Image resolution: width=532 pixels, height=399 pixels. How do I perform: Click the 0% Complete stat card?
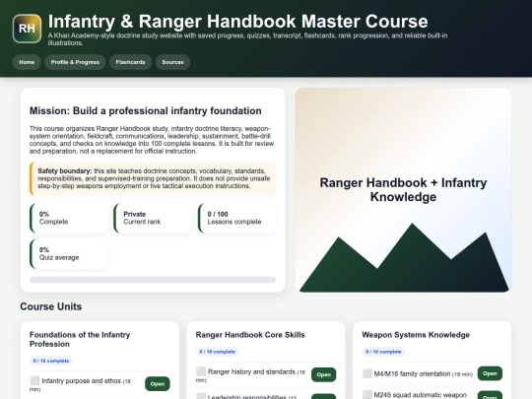(x=69, y=218)
